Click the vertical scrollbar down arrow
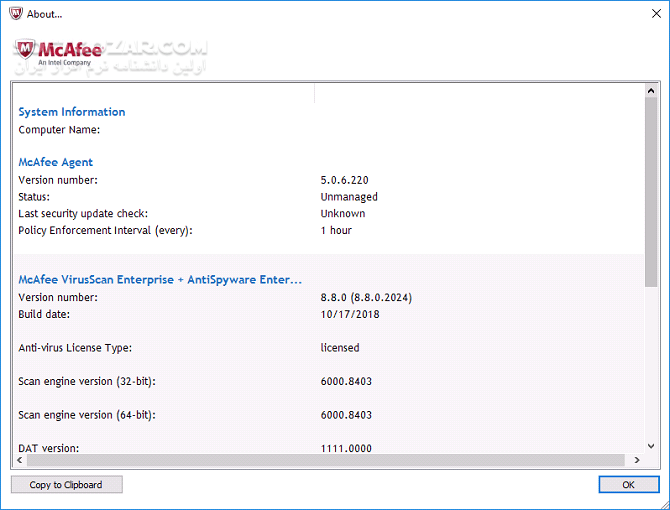Viewport: 670px width, 510px height. [651, 446]
